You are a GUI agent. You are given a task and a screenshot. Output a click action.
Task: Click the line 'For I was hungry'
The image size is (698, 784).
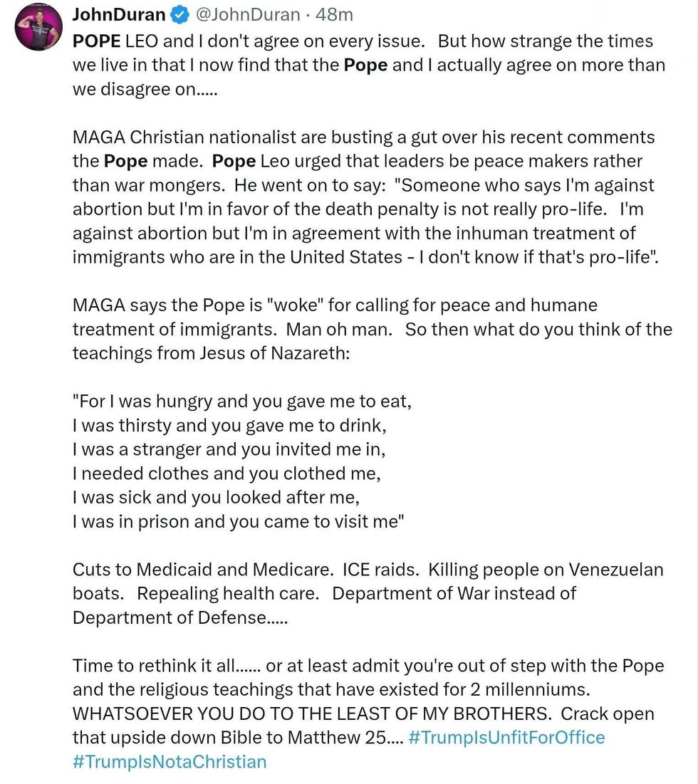[242, 401]
